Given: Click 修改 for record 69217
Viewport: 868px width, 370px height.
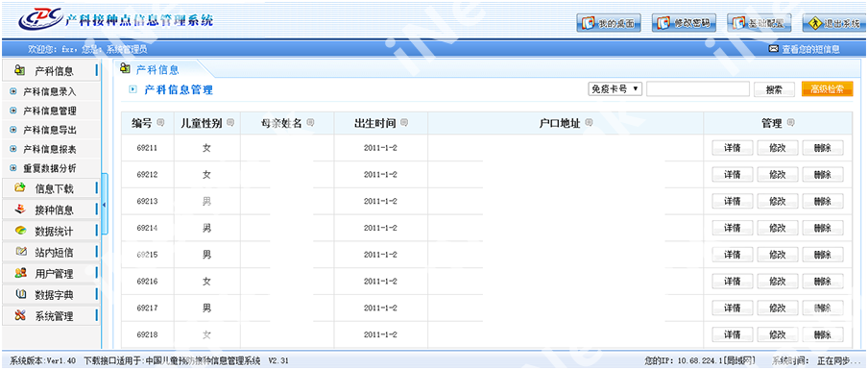Looking at the screenshot, I should [777, 308].
